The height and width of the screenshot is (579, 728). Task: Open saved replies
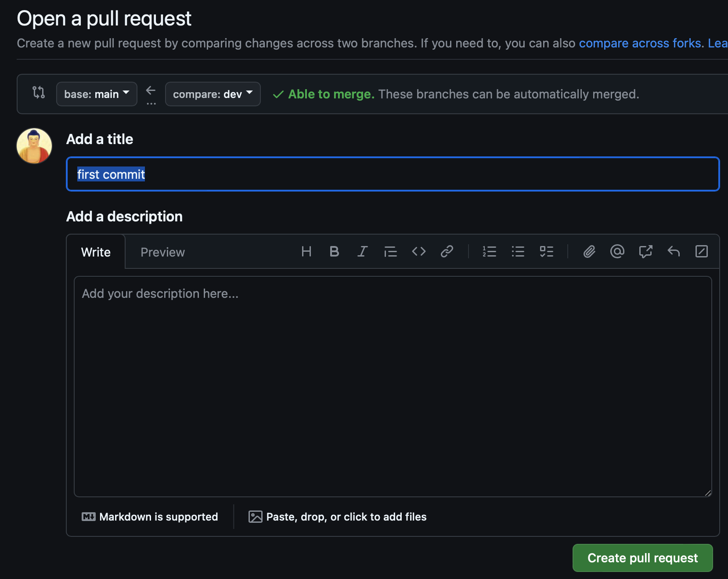(674, 251)
